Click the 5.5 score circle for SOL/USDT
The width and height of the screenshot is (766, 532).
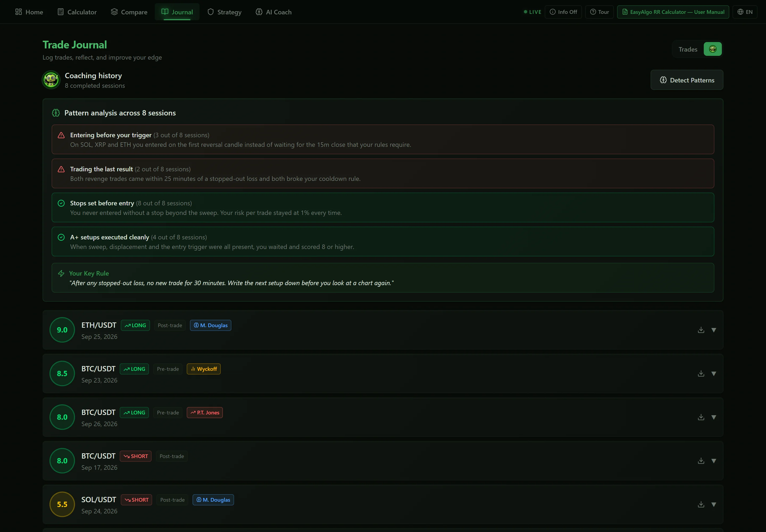pyautogui.click(x=62, y=504)
